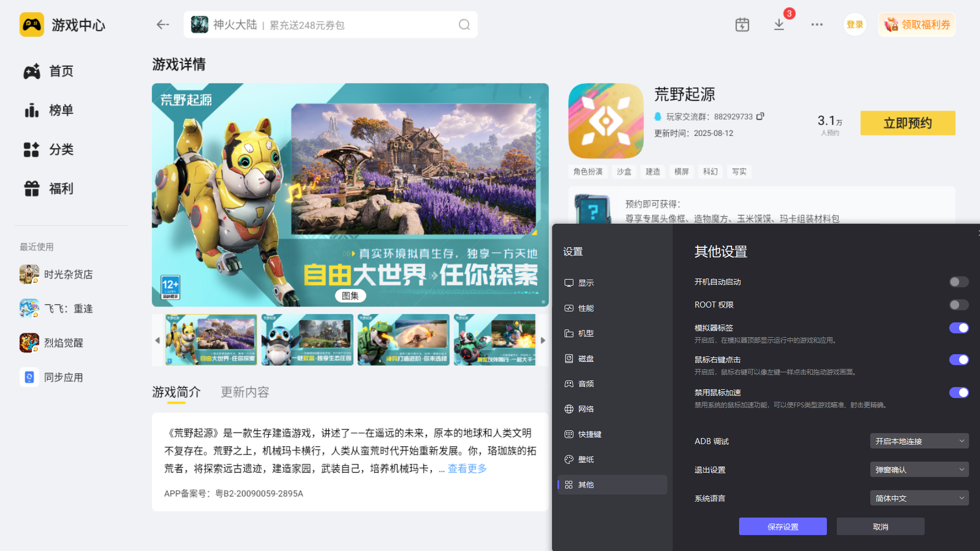Open the 退出设置 dropdown
This screenshot has height=551, width=980.
[x=919, y=469]
